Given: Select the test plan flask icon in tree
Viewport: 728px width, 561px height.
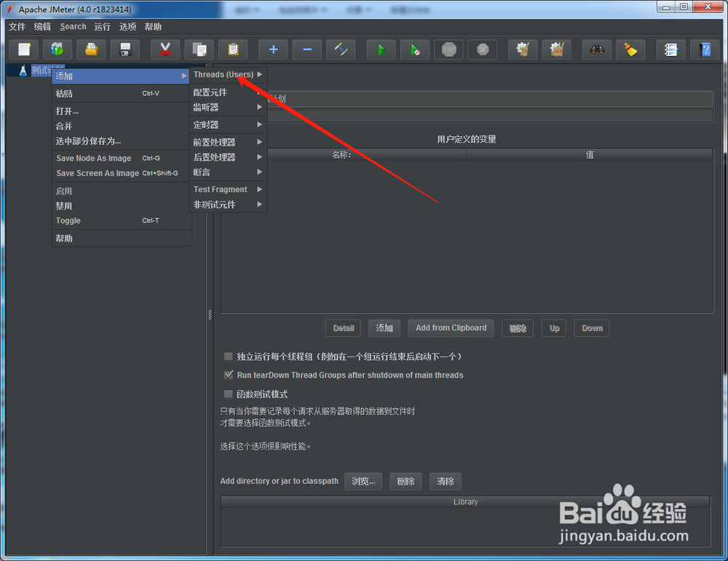Looking at the screenshot, I should (23, 71).
